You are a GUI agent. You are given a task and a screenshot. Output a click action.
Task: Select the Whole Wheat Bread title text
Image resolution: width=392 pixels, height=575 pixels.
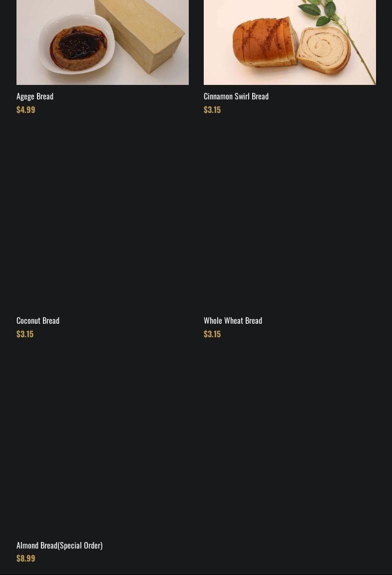[x=233, y=320]
